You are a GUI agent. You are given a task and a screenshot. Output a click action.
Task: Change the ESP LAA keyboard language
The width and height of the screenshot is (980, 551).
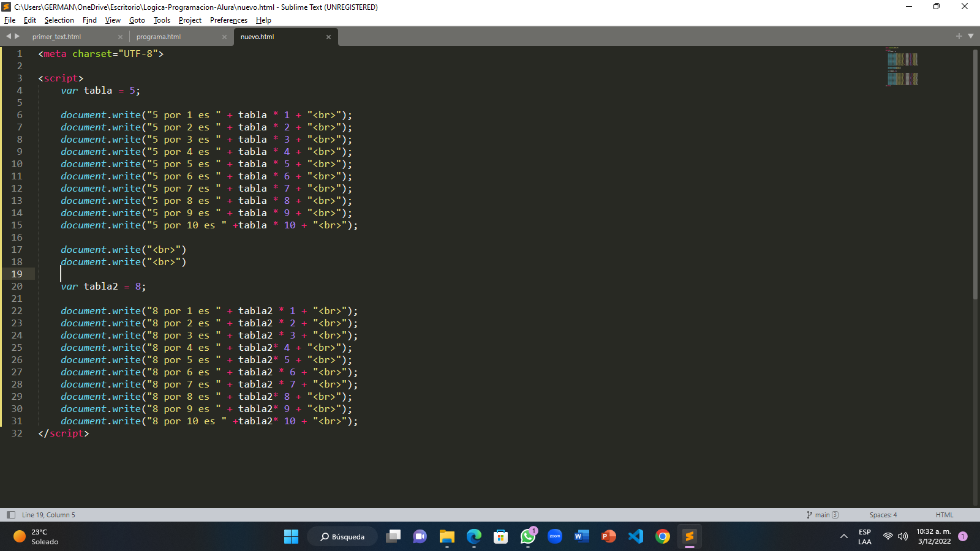[x=864, y=537]
